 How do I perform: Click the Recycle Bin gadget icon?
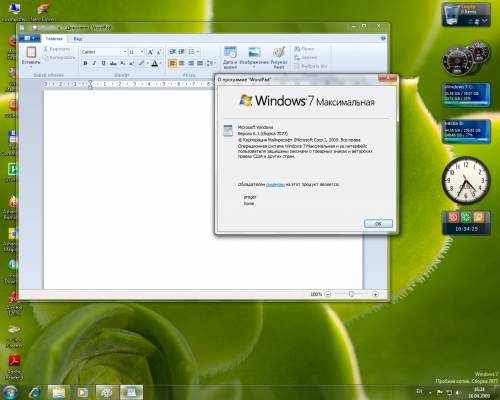click(451, 15)
